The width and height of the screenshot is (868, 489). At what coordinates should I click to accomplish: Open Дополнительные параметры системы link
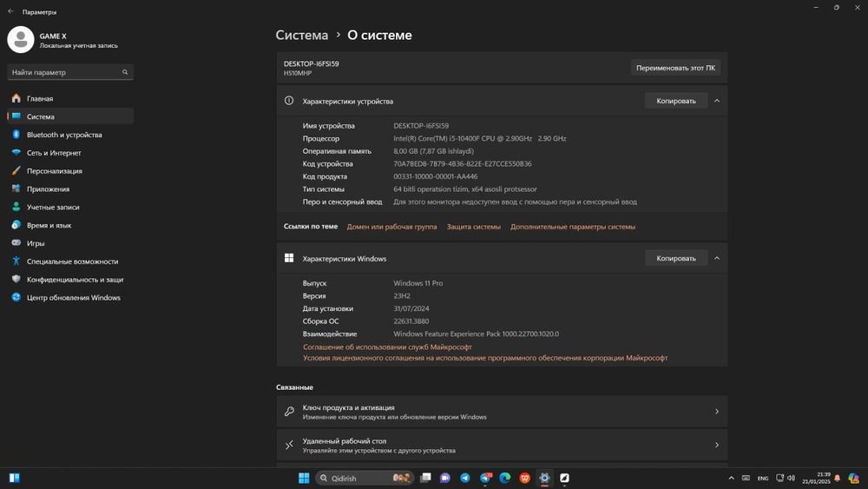(573, 227)
